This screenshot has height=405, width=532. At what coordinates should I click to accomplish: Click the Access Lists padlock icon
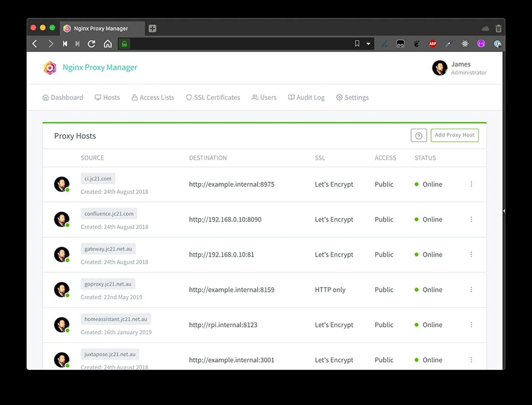[134, 97]
